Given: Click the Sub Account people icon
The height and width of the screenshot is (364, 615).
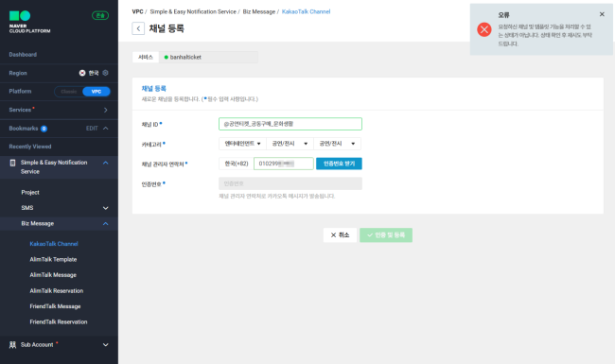Looking at the screenshot, I should point(12,345).
